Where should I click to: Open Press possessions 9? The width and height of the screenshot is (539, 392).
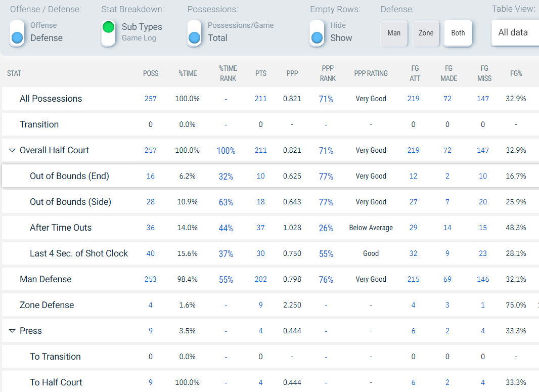[x=151, y=331]
